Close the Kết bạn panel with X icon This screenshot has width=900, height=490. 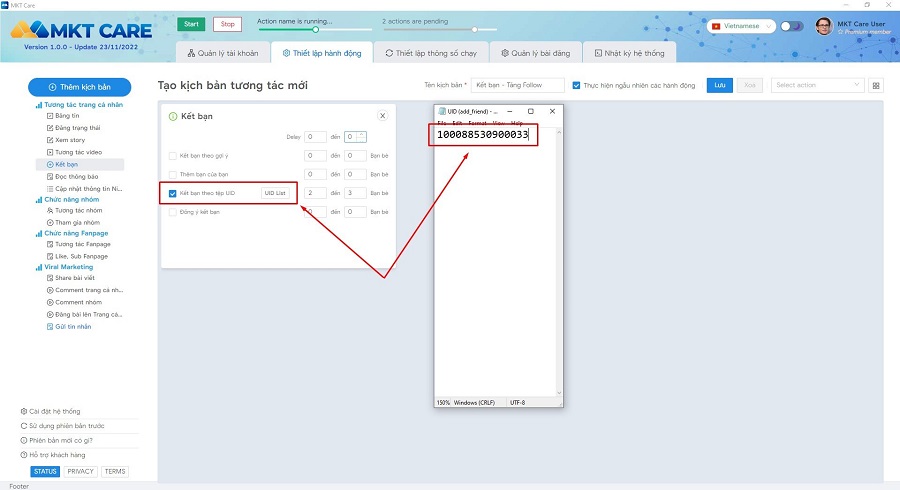point(382,116)
